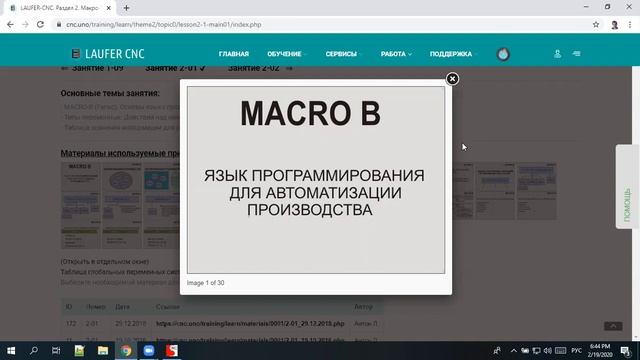The width and height of the screenshot is (640, 360).
Task: Reload the page
Action: (x=40, y=24)
